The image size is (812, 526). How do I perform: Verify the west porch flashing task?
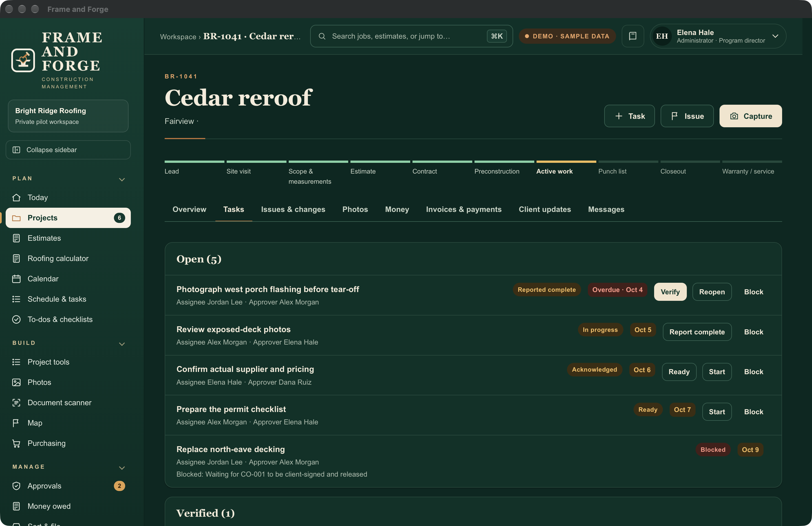pyautogui.click(x=670, y=292)
